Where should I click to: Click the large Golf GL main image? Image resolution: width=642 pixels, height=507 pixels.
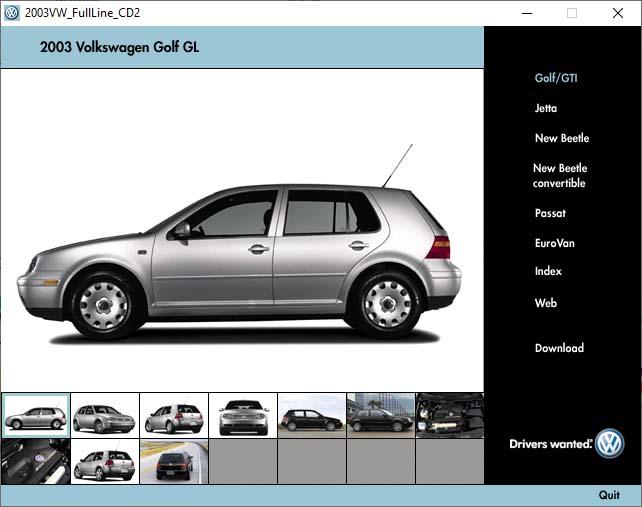(x=242, y=230)
